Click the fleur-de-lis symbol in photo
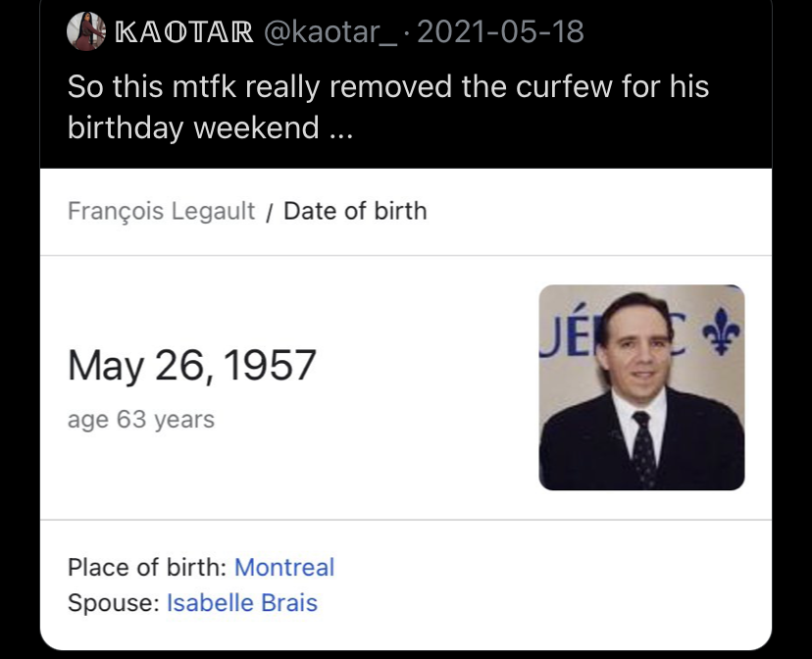Image resolution: width=812 pixels, height=659 pixels. coord(721,331)
